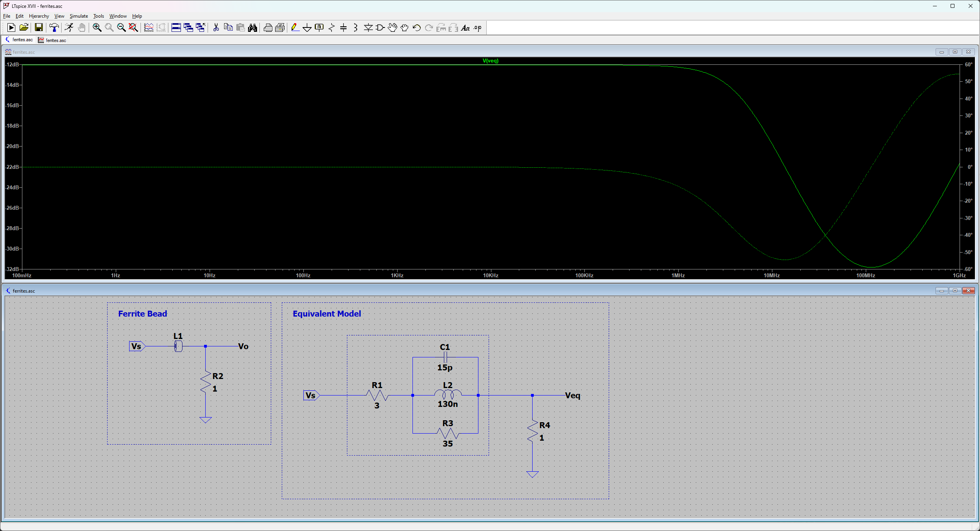The width and height of the screenshot is (980, 531).
Task: Open Control Panel via hammer icon
Action: 54,27
